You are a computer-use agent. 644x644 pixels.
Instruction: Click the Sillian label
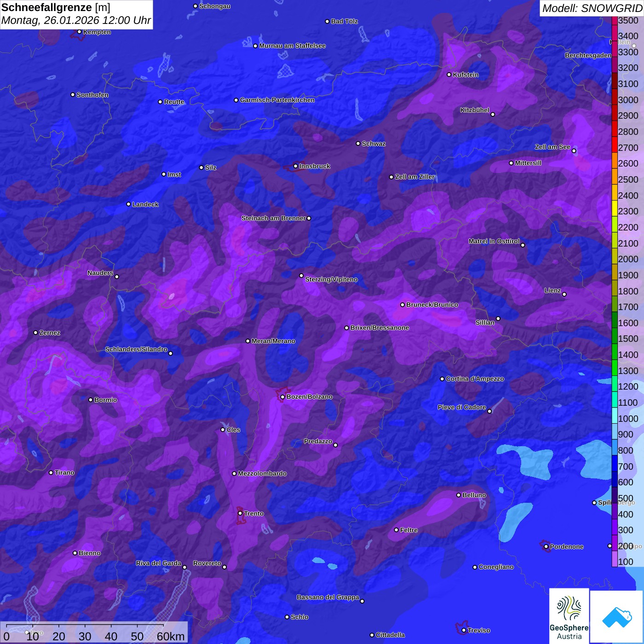click(x=485, y=322)
